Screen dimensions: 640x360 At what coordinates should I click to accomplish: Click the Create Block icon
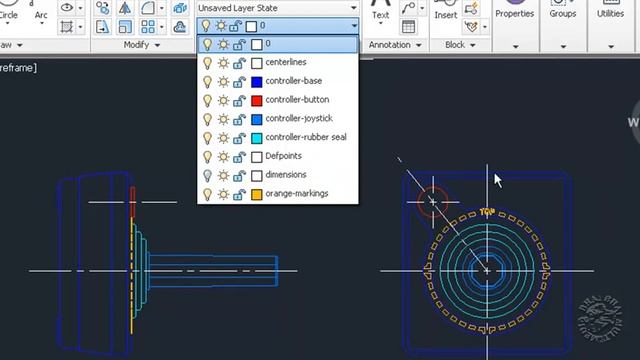(471, 8)
